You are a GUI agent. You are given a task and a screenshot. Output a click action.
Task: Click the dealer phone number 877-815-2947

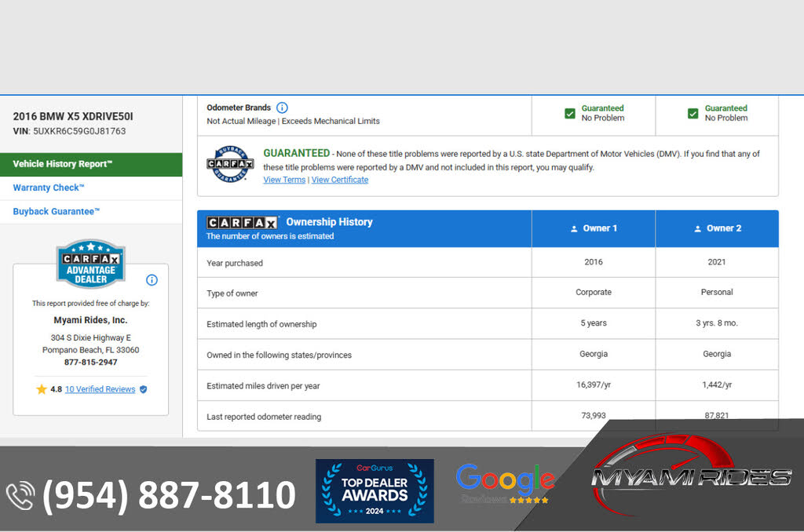point(91,363)
